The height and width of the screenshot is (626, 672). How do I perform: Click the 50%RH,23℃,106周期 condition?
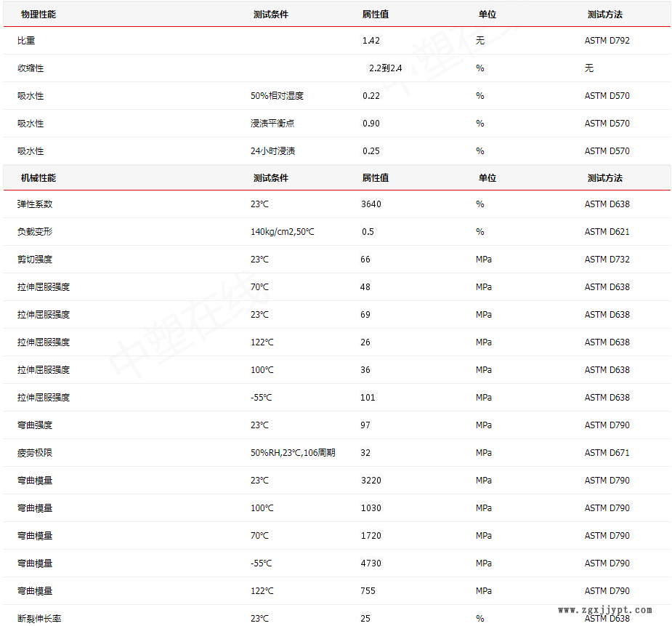click(294, 453)
